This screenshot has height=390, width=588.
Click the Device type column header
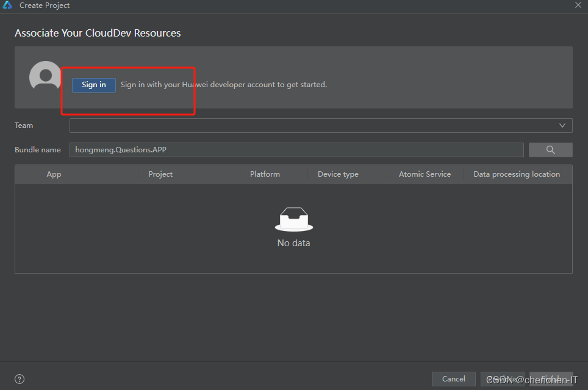338,174
